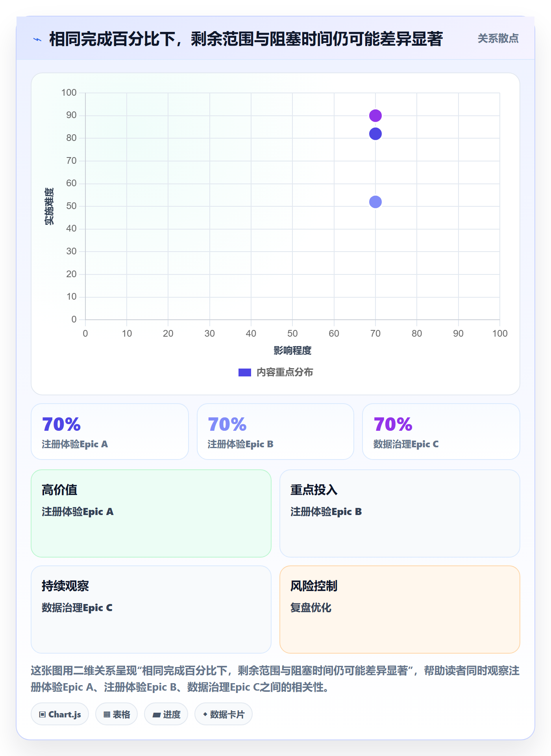Click the x-axis tick label 70
The image size is (551, 756).
375,334
